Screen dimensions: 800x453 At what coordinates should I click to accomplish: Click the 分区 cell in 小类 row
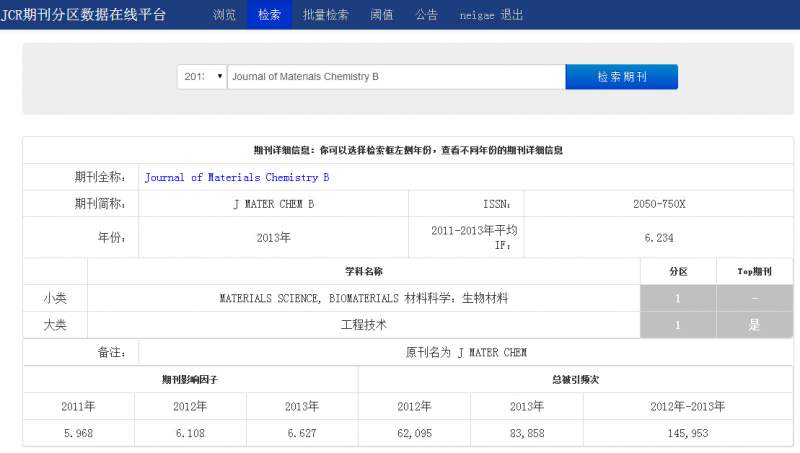678,298
